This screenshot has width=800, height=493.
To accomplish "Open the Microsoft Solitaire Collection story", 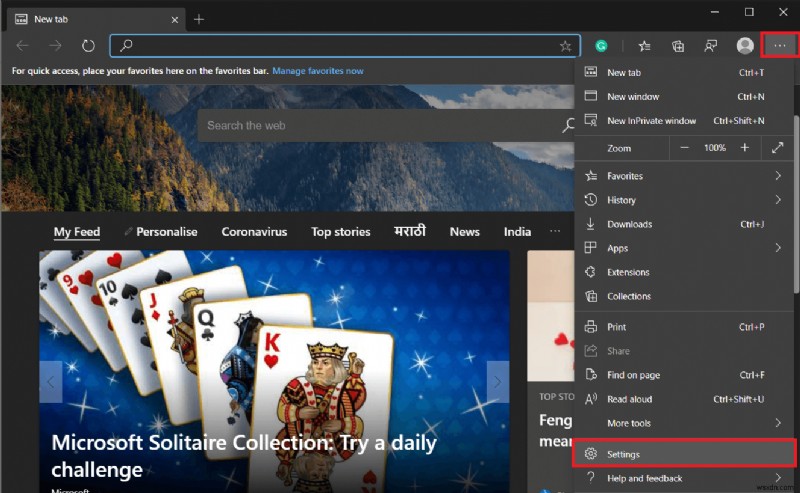I will pos(244,456).
